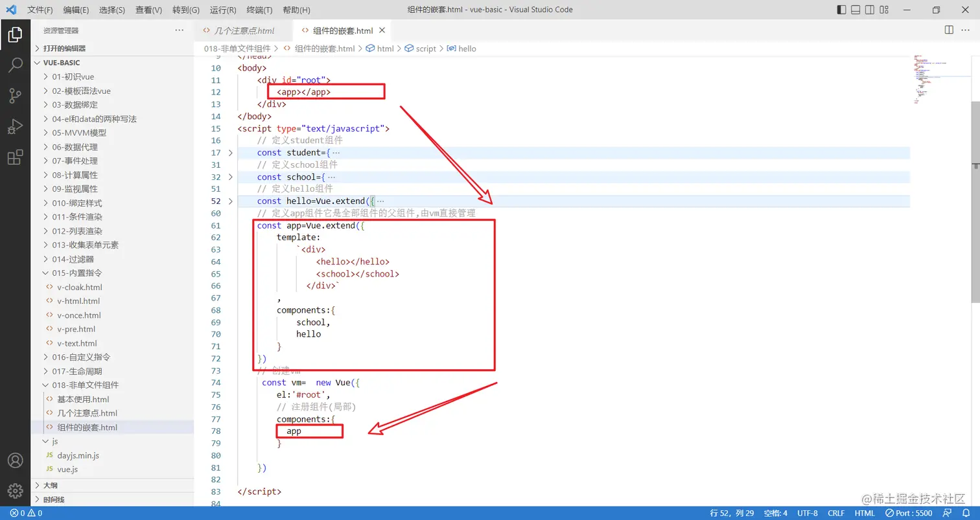Unfold code at line 52 hello
The height and width of the screenshot is (520, 980).
point(230,201)
